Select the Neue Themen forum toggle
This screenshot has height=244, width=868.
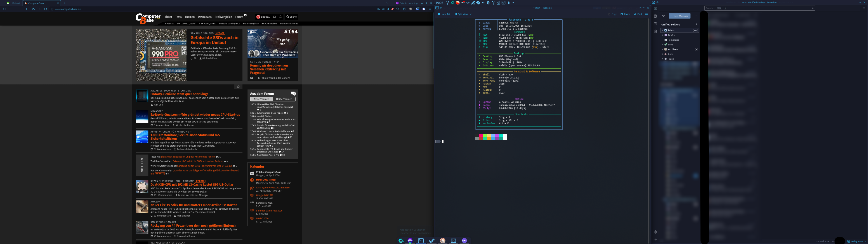pos(262,99)
